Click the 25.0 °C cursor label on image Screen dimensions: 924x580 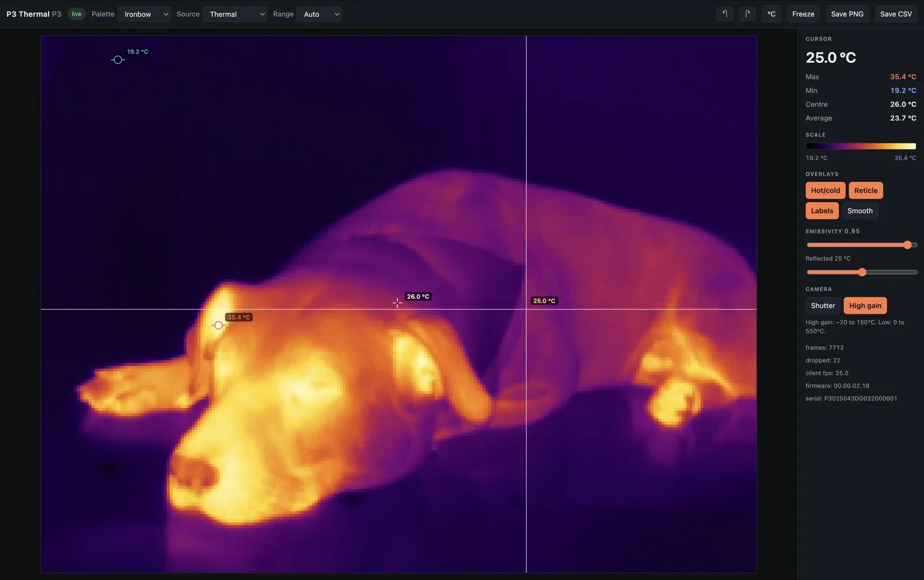[x=544, y=301]
